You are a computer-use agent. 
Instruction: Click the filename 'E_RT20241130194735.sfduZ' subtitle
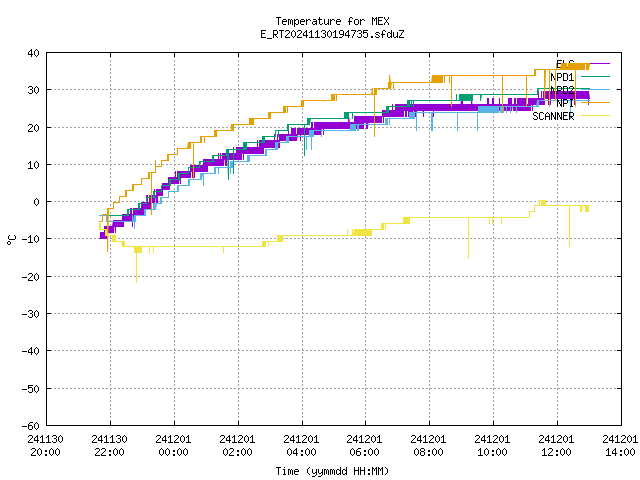(332, 34)
